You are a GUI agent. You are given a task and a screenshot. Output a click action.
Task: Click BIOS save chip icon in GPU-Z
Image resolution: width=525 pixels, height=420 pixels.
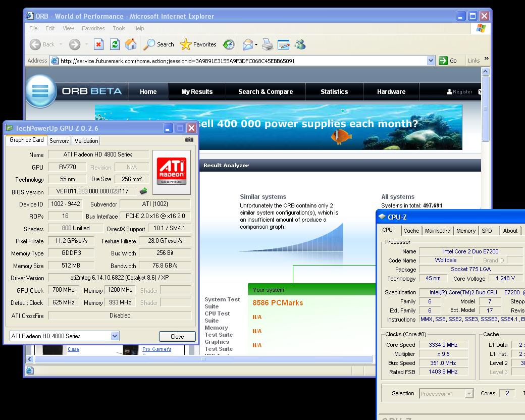[x=143, y=191]
